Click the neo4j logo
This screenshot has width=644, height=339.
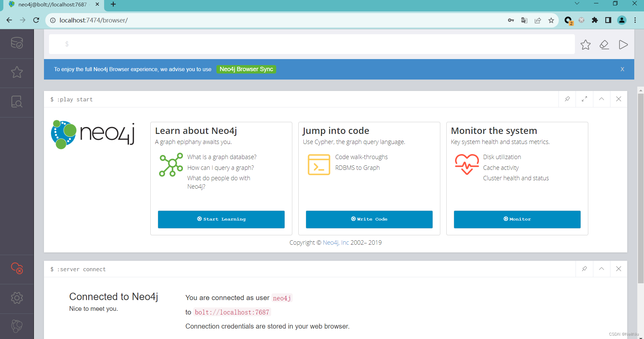click(93, 135)
